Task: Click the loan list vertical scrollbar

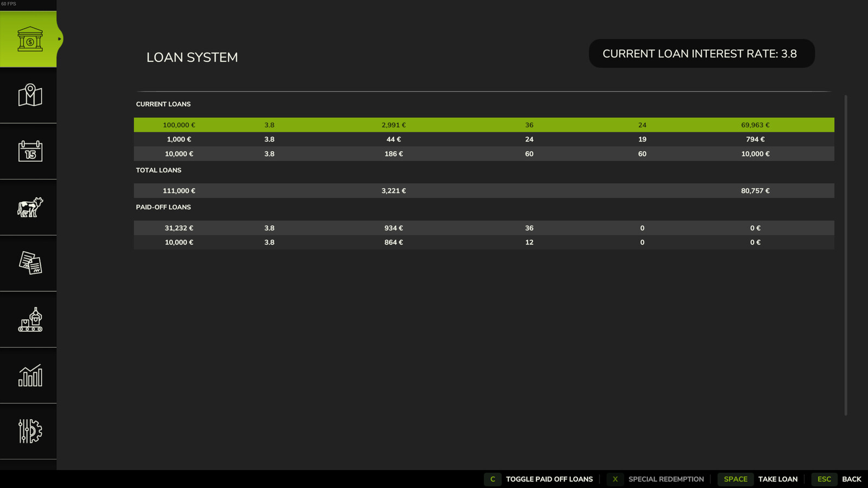Action: (845, 255)
